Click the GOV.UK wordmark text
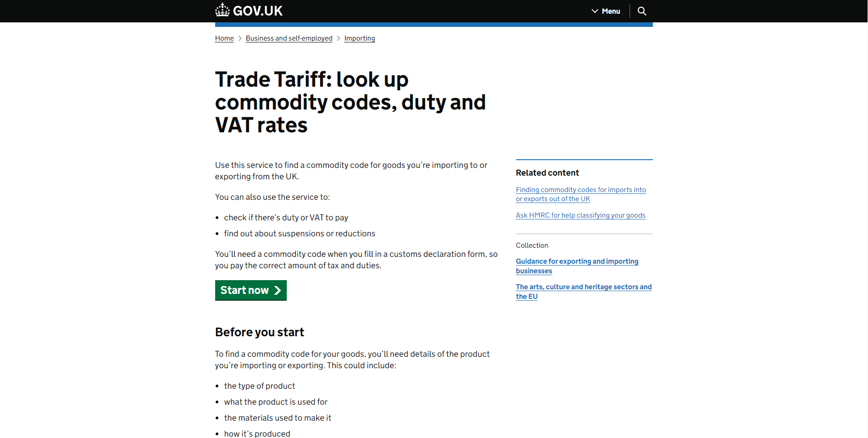The height and width of the screenshot is (438, 868). [258, 11]
